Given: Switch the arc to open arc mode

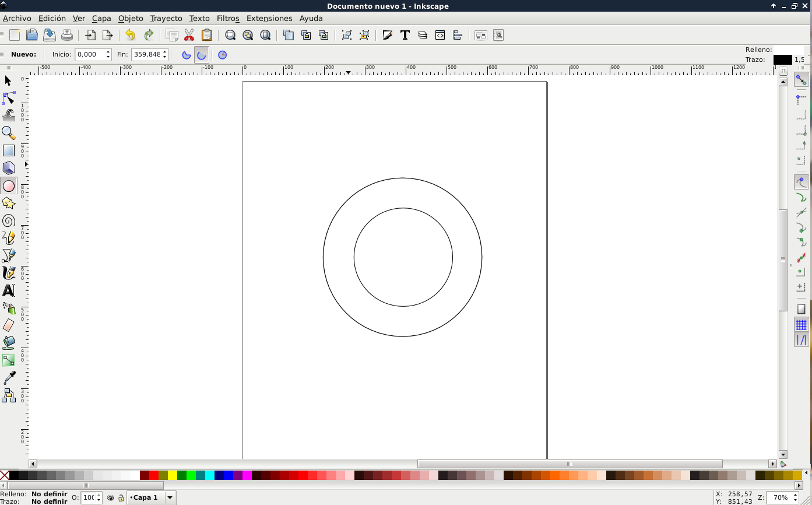Looking at the screenshot, I should [202, 55].
